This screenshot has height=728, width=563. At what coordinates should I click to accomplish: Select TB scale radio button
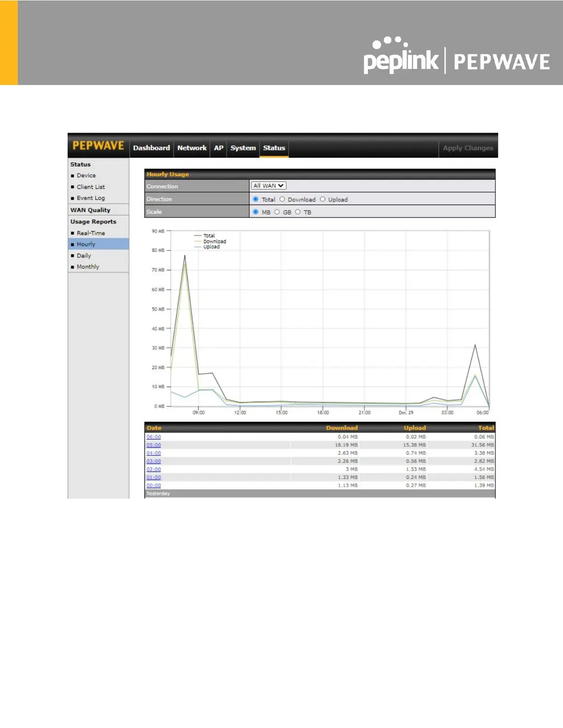click(298, 212)
